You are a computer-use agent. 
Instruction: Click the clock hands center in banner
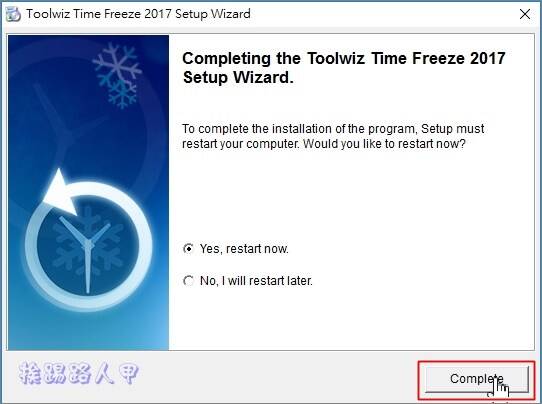(88, 244)
